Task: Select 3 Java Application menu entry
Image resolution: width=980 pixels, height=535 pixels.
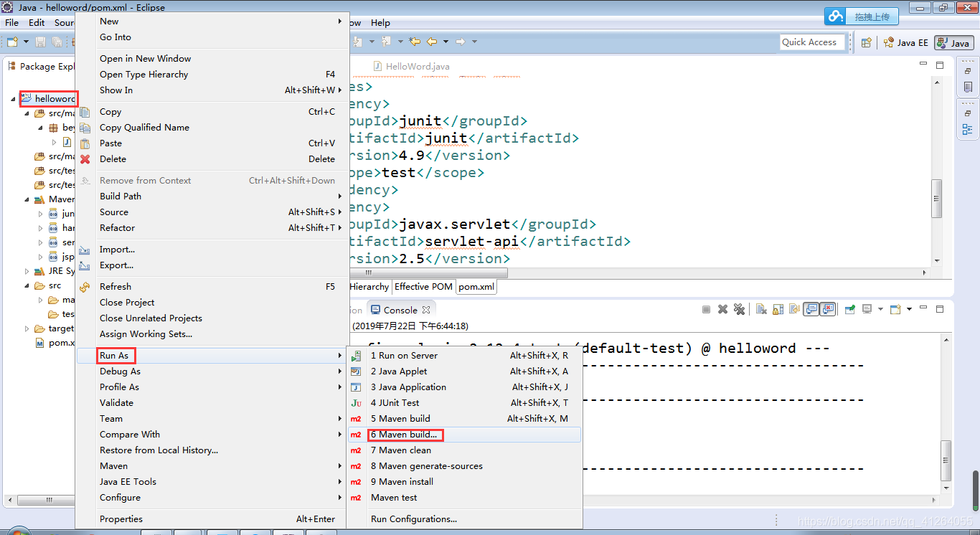Action: pos(464,387)
